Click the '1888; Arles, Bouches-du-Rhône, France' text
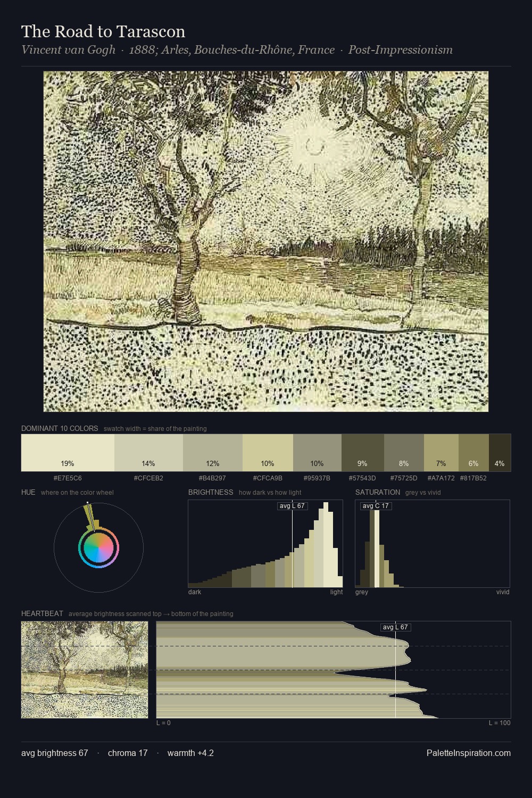This screenshot has width=532, height=798. coord(232,50)
